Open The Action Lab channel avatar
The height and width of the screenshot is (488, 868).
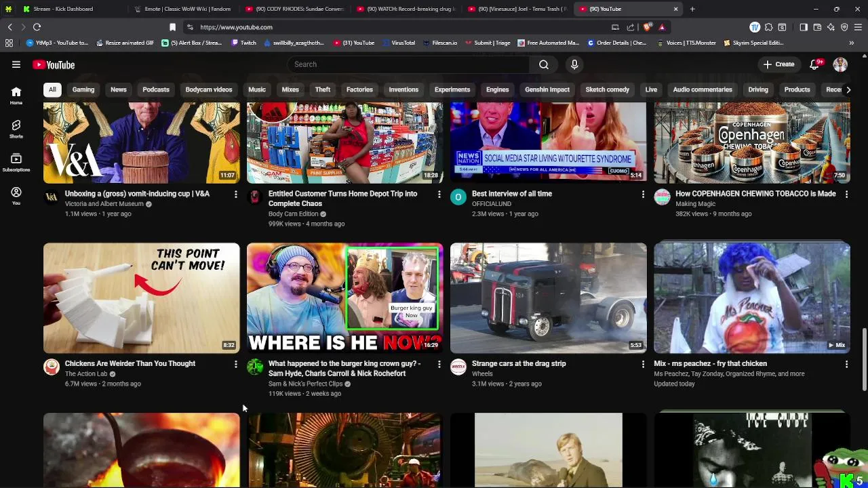[x=52, y=367]
